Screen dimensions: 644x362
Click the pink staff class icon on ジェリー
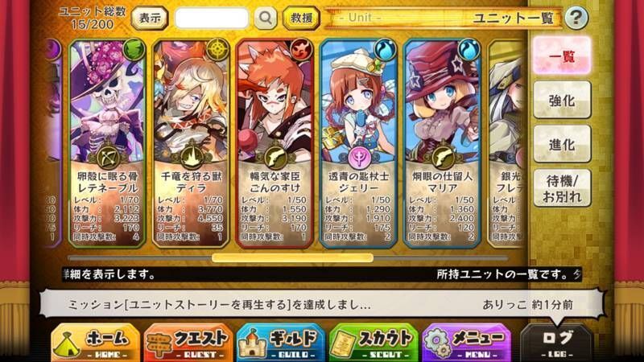pos(358,157)
